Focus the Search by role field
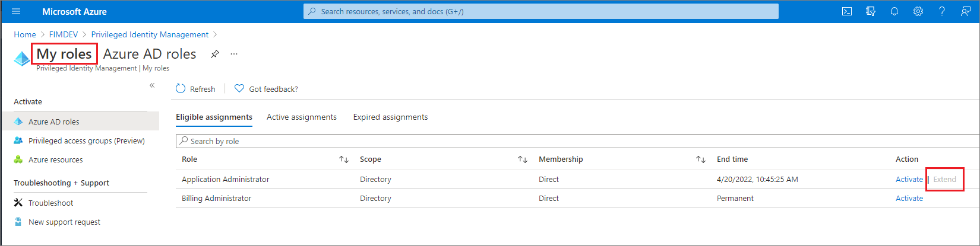The width and height of the screenshot is (980, 246). (x=577, y=141)
